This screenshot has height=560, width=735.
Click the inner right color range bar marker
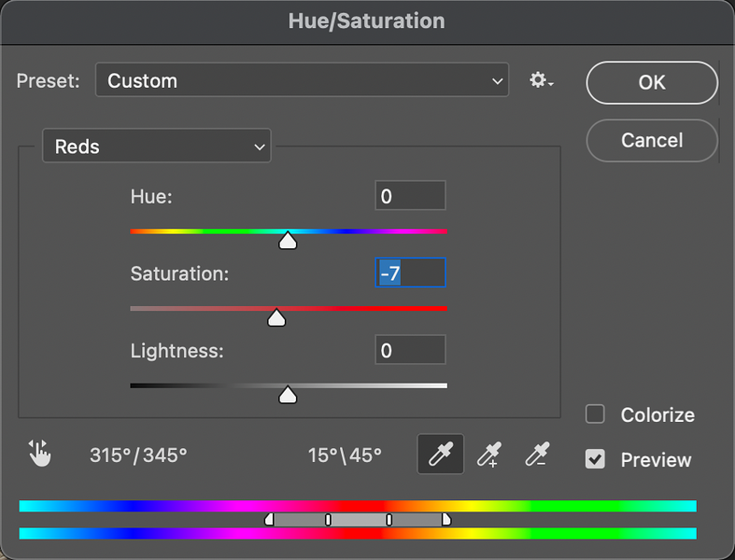coord(389,519)
